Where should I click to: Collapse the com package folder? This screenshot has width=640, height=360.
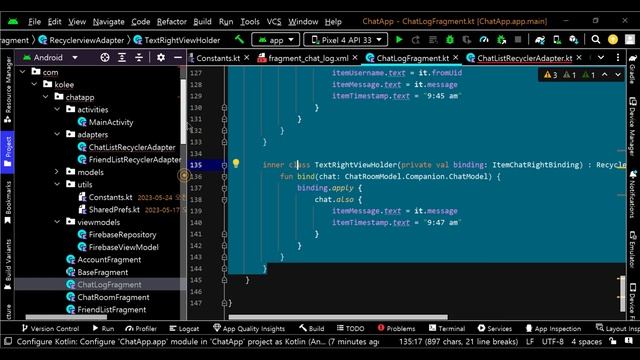(23, 72)
